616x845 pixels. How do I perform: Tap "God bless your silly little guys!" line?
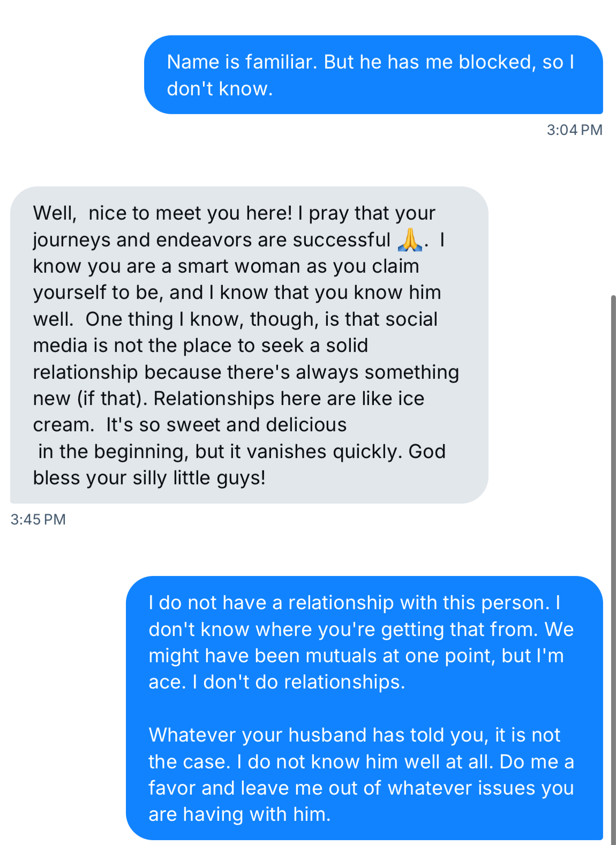(149, 477)
